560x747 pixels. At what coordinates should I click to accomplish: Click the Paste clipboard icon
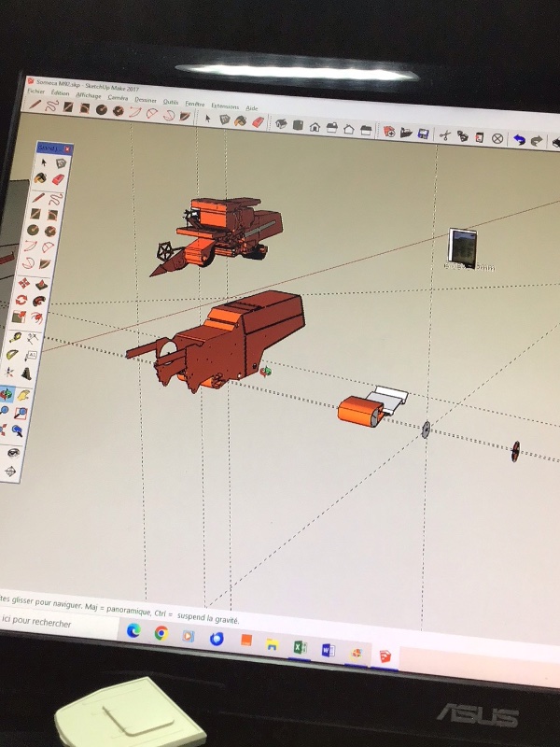tap(480, 137)
